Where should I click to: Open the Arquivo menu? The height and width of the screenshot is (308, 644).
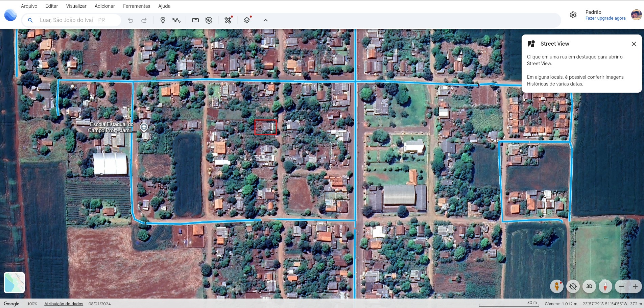pyautogui.click(x=29, y=6)
